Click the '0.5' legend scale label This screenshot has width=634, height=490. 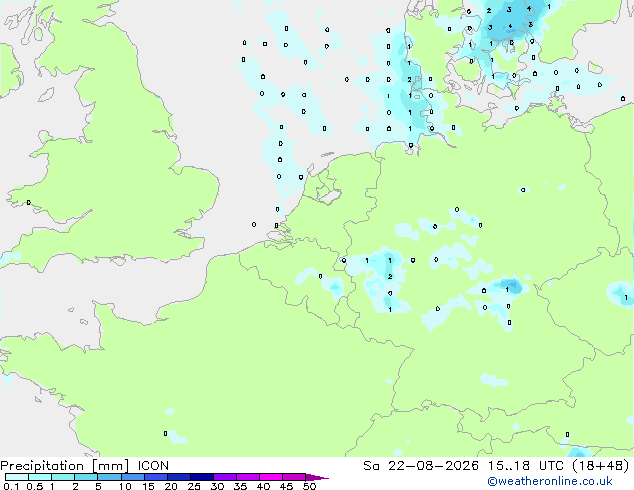click(35, 486)
